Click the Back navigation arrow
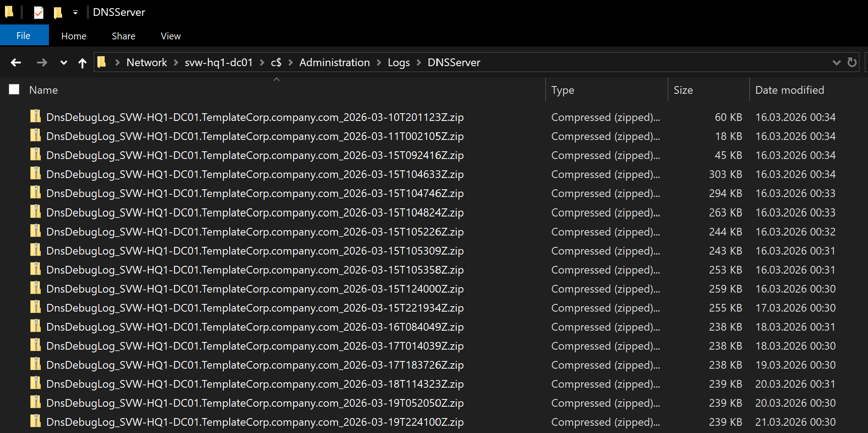Image resolution: width=868 pixels, height=433 pixels. [x=16, y=63]
